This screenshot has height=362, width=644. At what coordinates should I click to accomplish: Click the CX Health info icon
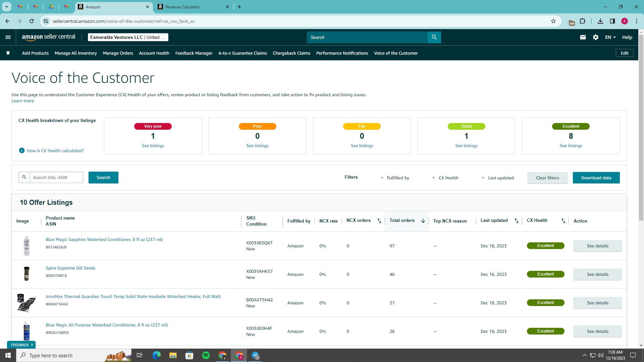click(x=22, y=150)
